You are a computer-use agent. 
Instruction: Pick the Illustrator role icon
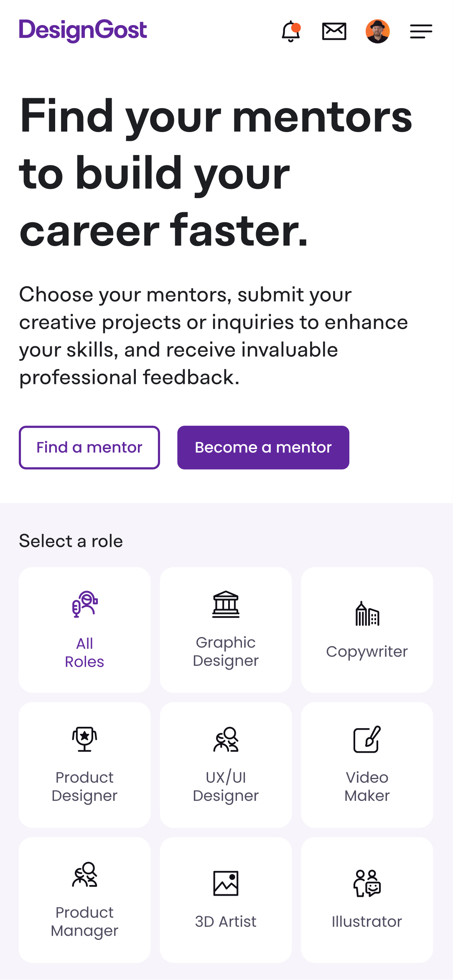pyautogui.click(x=367, y=883)
